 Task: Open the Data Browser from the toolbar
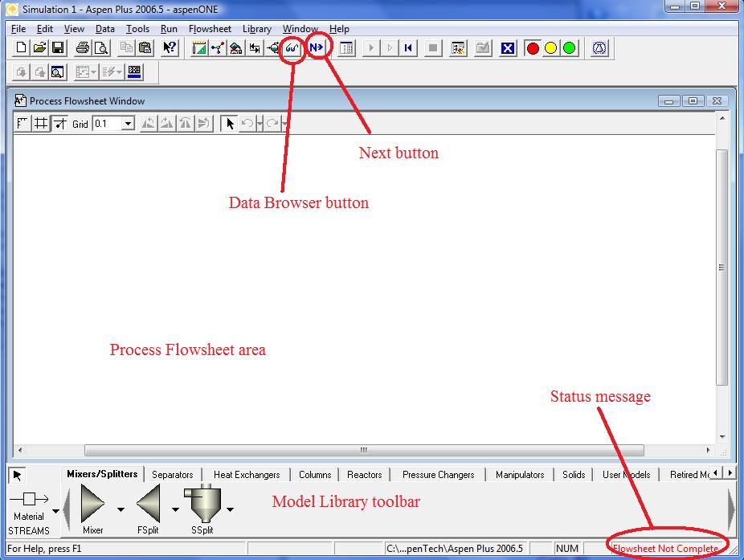(x=292, y=48)
